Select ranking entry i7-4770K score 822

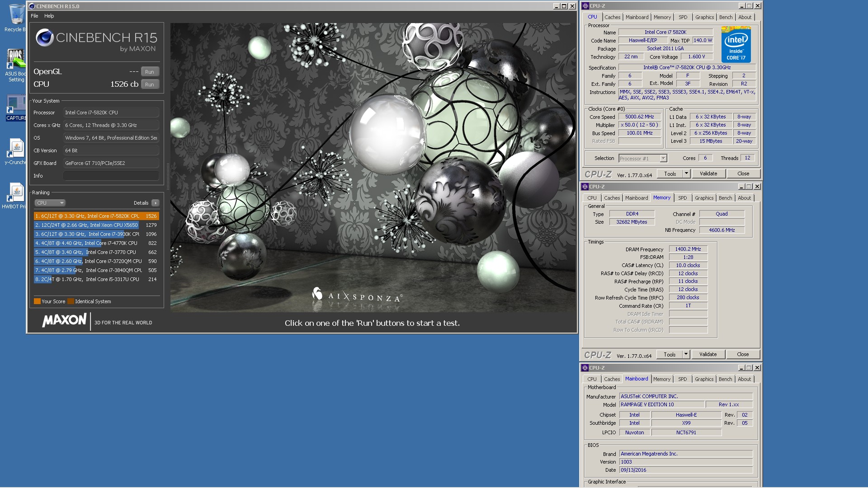click(x=96, y=243)
